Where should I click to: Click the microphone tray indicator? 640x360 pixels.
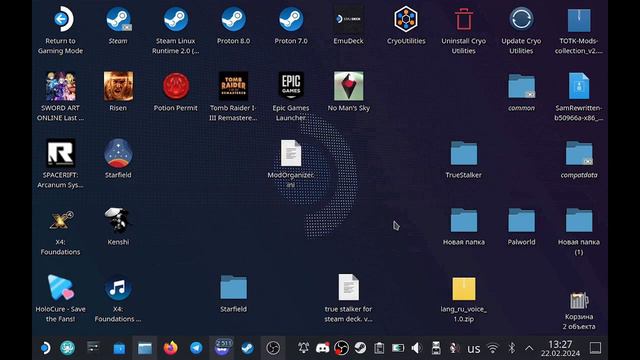pyautogui.click(x=454, y=348)
